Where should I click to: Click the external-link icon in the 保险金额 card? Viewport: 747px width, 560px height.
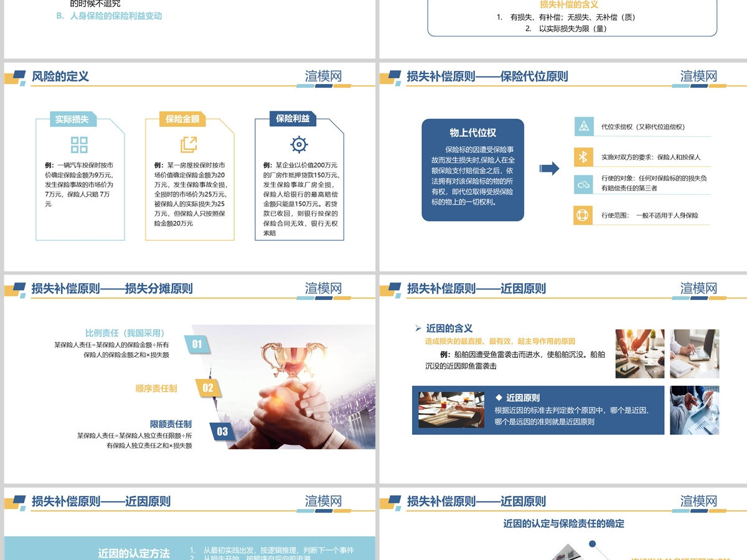(189, 145)
